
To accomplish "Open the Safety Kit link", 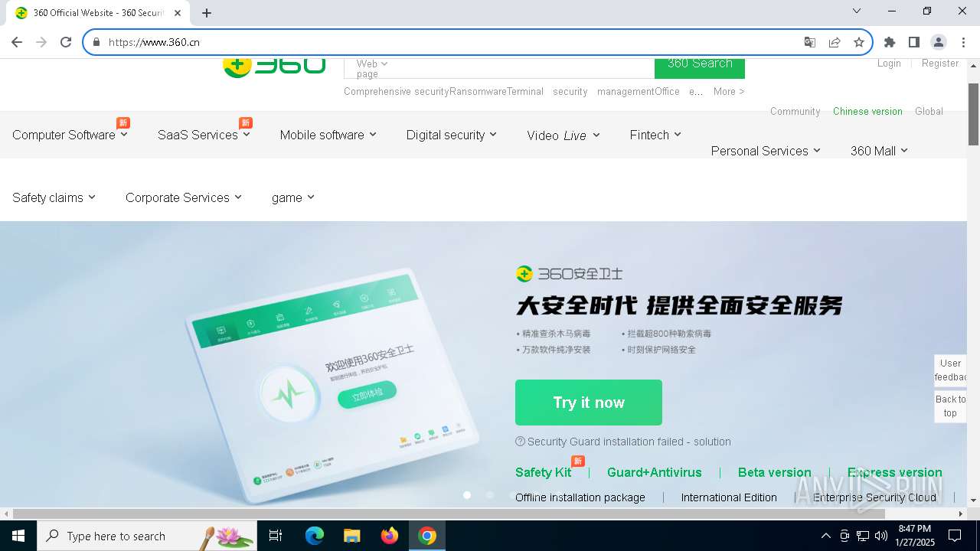I will click(544, 472).
